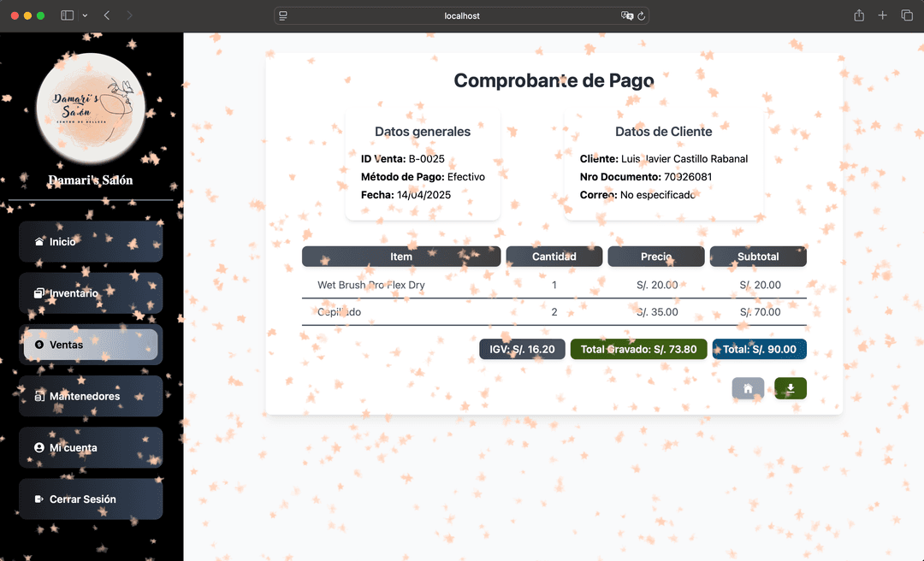The width and height of the screenshot is (924, 561).
Task: Click the Safari share icon
Action: tap(859, 15)
